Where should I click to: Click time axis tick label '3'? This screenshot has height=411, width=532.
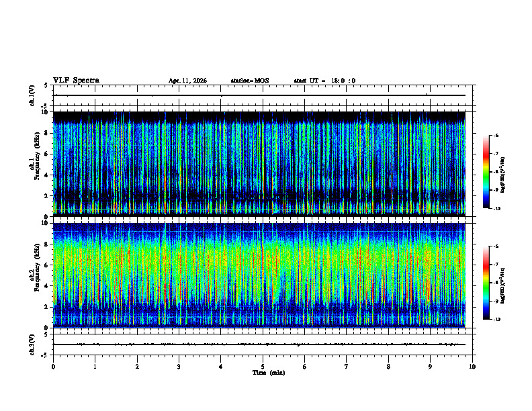(x=179, y=367)
